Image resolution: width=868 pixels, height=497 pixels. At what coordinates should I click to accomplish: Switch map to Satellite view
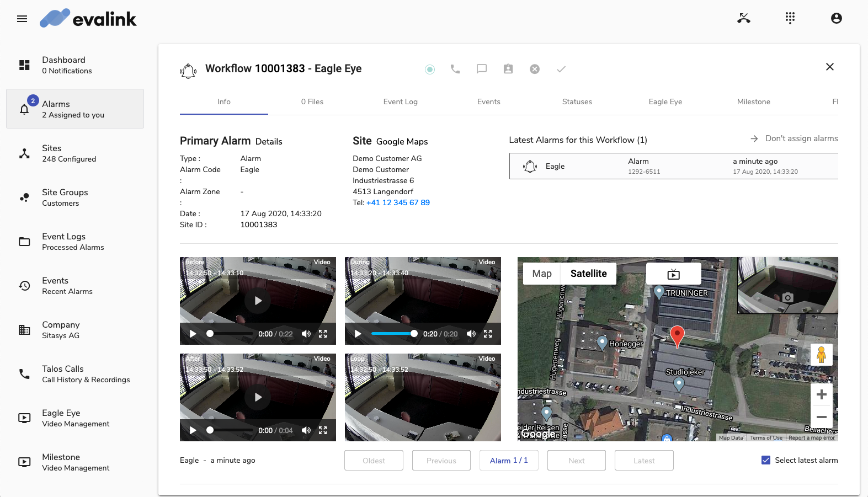pos(589,274)
